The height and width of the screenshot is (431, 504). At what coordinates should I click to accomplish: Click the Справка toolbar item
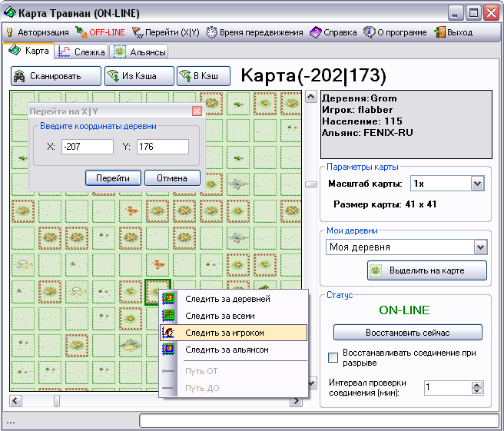click(x=333, y=32)
